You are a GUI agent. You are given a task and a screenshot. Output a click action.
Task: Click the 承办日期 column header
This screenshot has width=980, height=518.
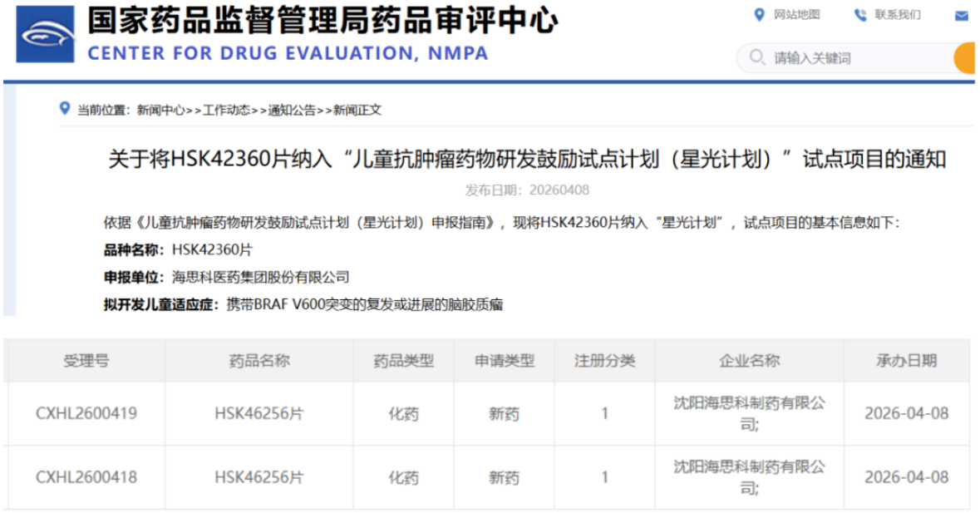pos(906,361)
